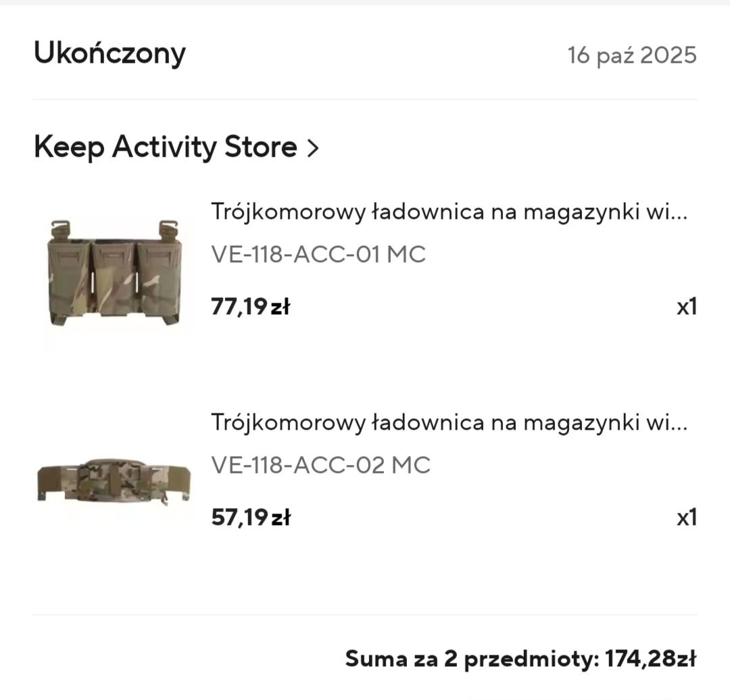
Task: Click the Suma za 2 przedmioty label
Action: click(x=471, y=658)
